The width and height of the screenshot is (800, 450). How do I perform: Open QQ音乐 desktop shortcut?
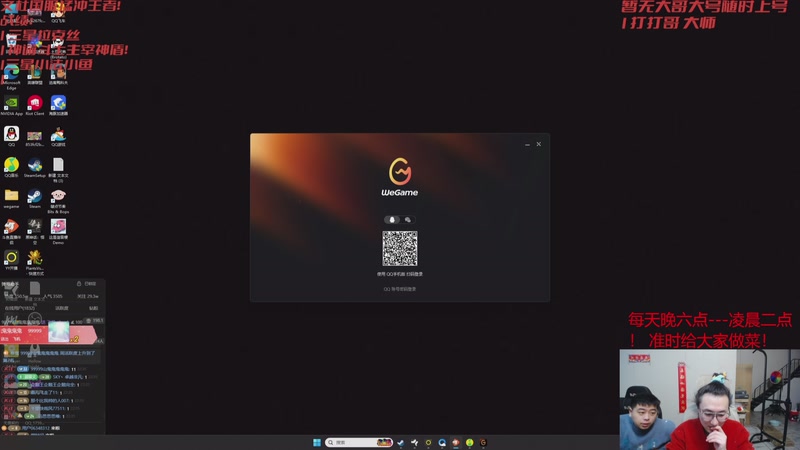(x=11, y=167)
